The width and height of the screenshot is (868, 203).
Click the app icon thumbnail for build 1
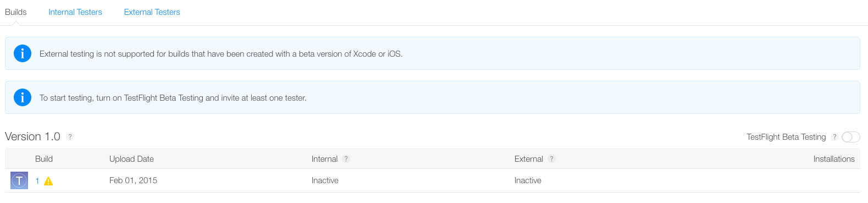(x=19, y=180)
